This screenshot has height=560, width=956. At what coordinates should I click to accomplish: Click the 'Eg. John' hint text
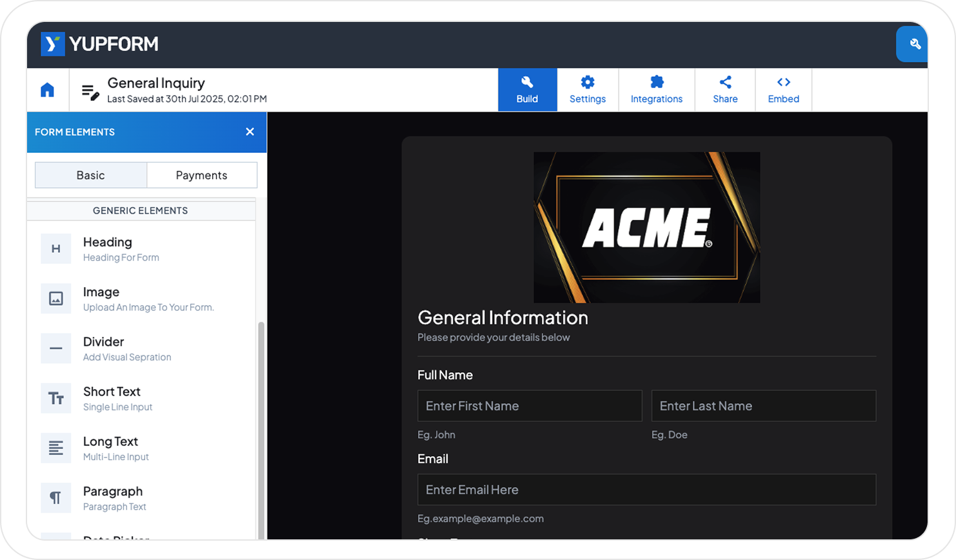pos(436,435)
